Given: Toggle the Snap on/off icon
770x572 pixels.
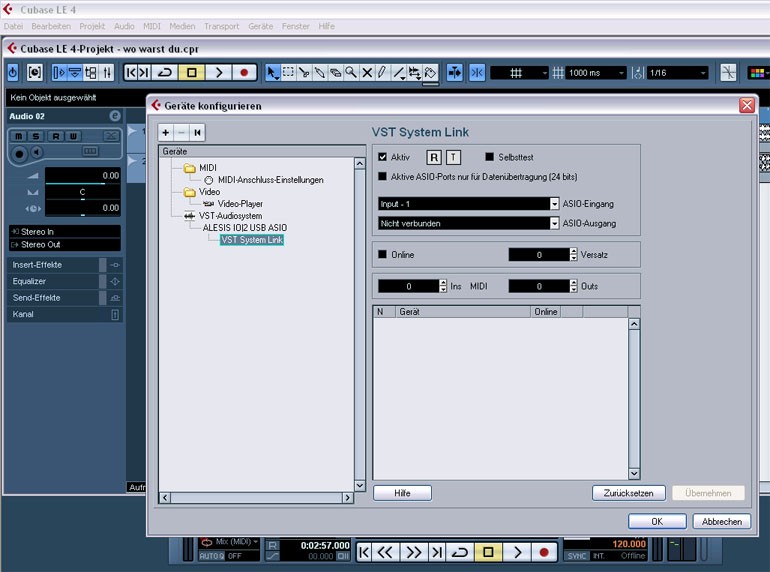Looking at the screenshot, I should click(x=477, y=73).
